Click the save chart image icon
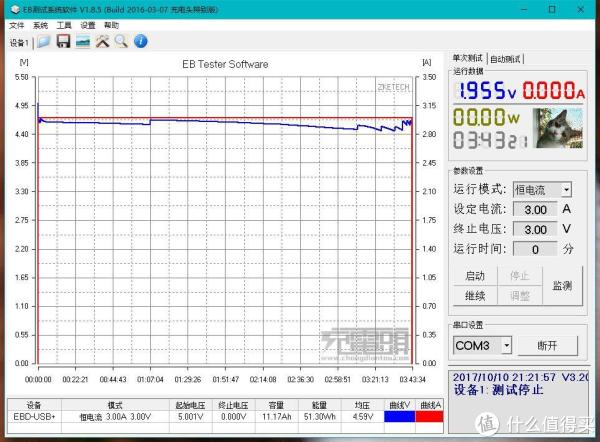Viewport: 600px width, 442px height. pyautogui.click(x=83, y=42)
